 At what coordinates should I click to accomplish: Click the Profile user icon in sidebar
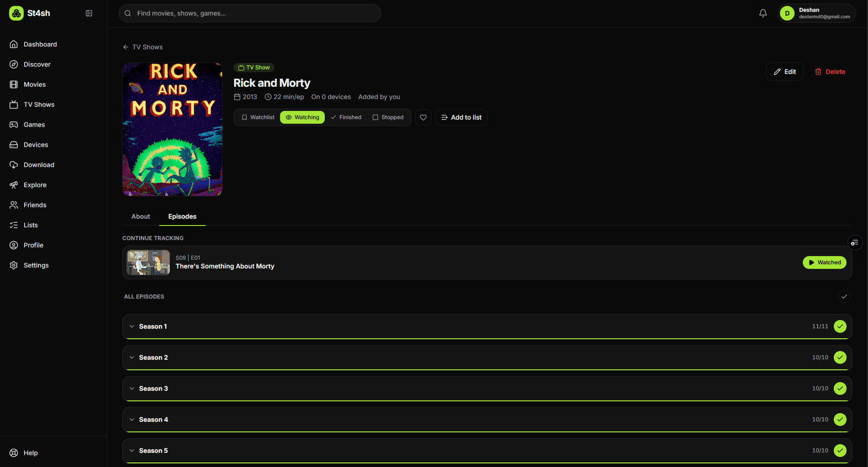14,245
